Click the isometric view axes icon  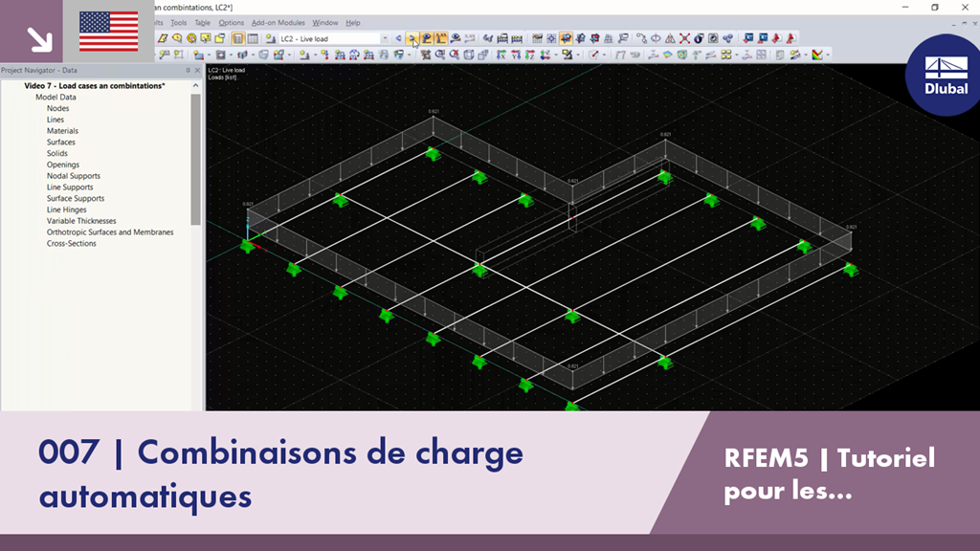coord(545,55)
